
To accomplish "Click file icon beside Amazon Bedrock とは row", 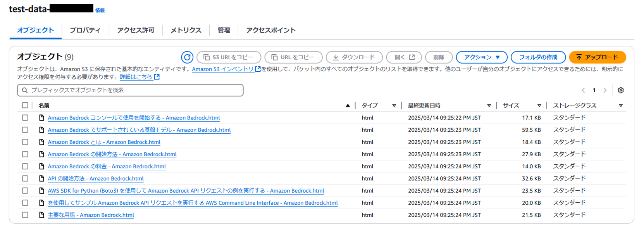I will pyautogui.click(x=41, y=142).
